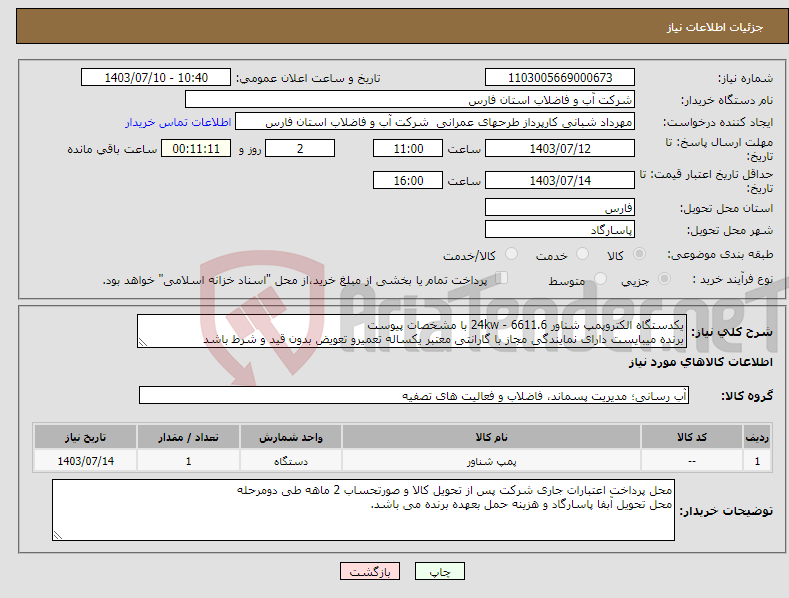Screen dimensions: 789x598
Task: Click the پمپ شناور table cell
Action: tap(491, 461)
